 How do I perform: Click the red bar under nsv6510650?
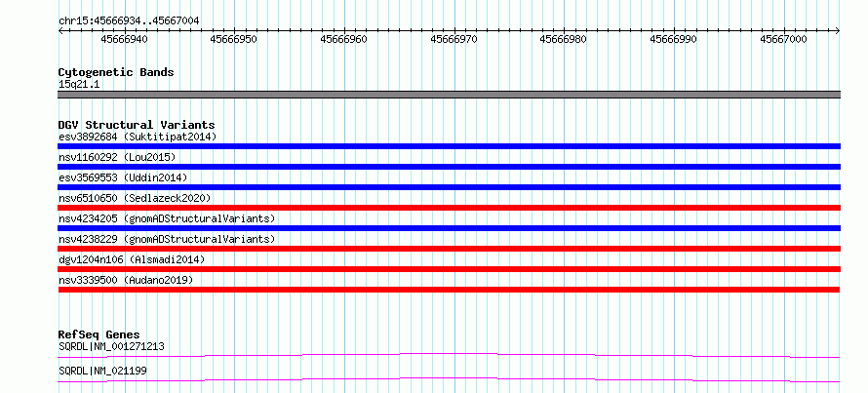449,208
